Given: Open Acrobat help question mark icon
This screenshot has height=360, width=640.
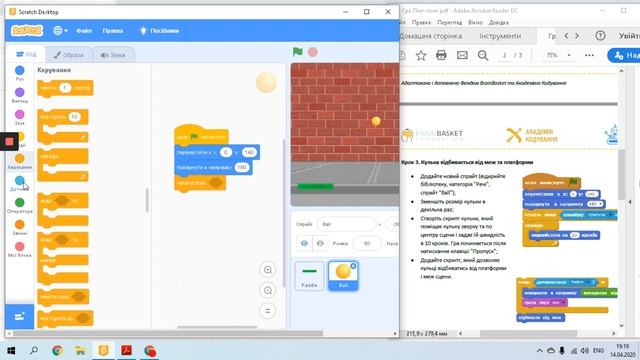Looking at the screenshot, I should (600, 36).
